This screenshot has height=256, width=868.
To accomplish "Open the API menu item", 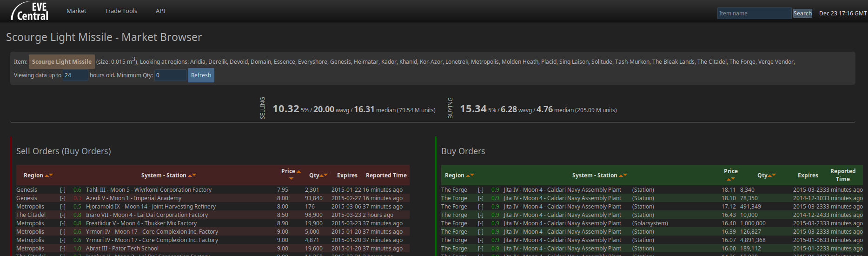I will click(x=160, y=11).
